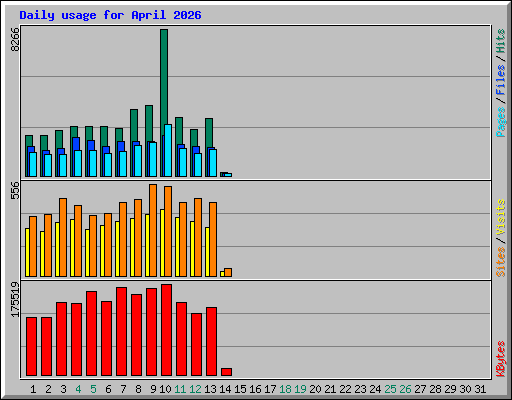Screen dimensions: 512x400
Task: Select day 1 on the date axis
Action: point(33,389)
